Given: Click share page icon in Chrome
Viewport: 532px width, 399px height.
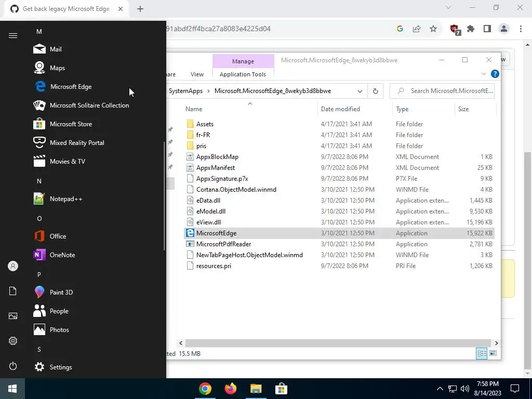Looking at the screenshot, I should tap(417, 29).
